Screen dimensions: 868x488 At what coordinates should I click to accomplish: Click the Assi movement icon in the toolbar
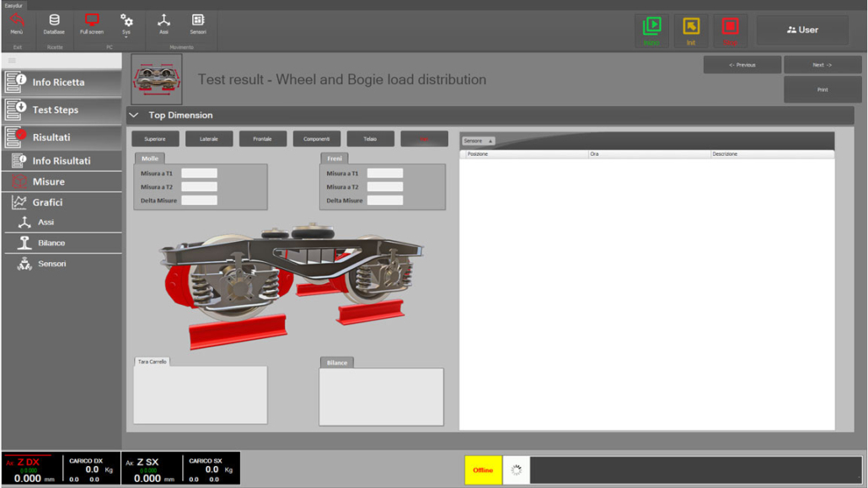click(x=163, y=21)
